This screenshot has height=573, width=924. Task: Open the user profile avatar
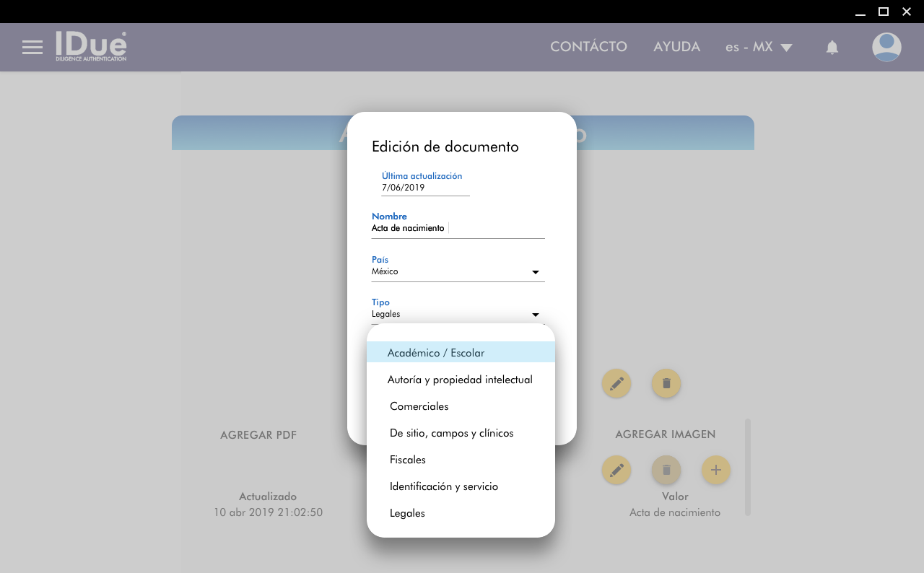point(886,48)
